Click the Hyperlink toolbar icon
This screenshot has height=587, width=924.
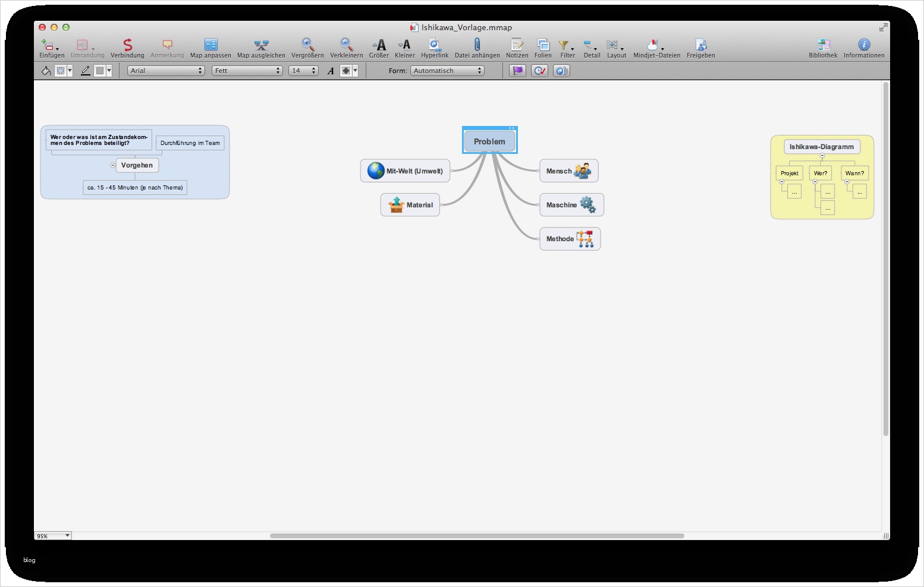[x=435, y=48]
